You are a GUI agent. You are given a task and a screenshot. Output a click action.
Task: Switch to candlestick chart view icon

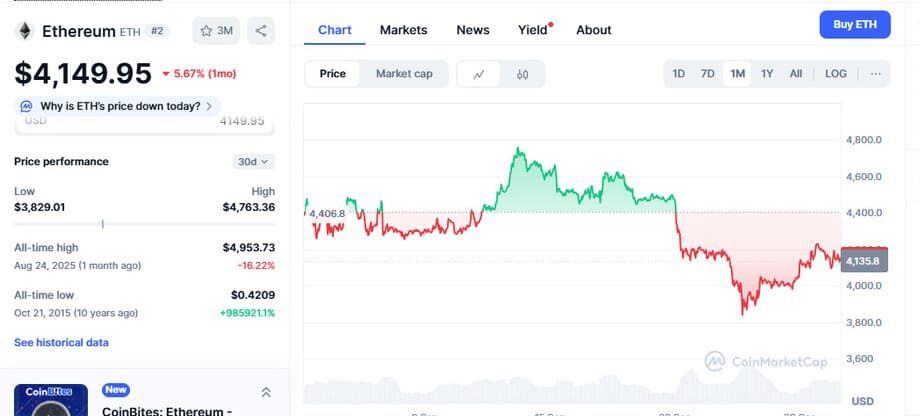[522, 74]
